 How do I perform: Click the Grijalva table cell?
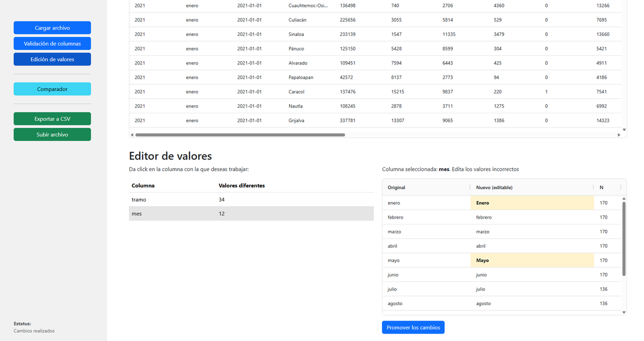point(309,120)
